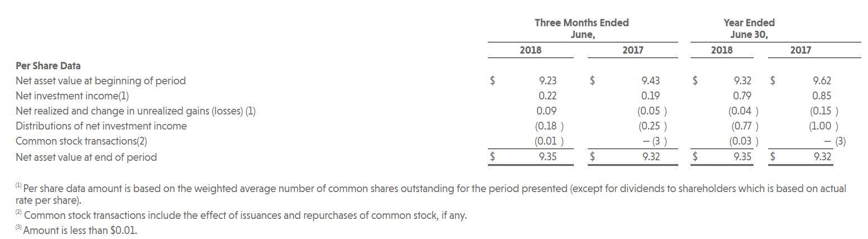This screenshot has width=868, height=239.
Task: Click the 'Net investment income(1)' row label
Action: click(x=72, y=95)
